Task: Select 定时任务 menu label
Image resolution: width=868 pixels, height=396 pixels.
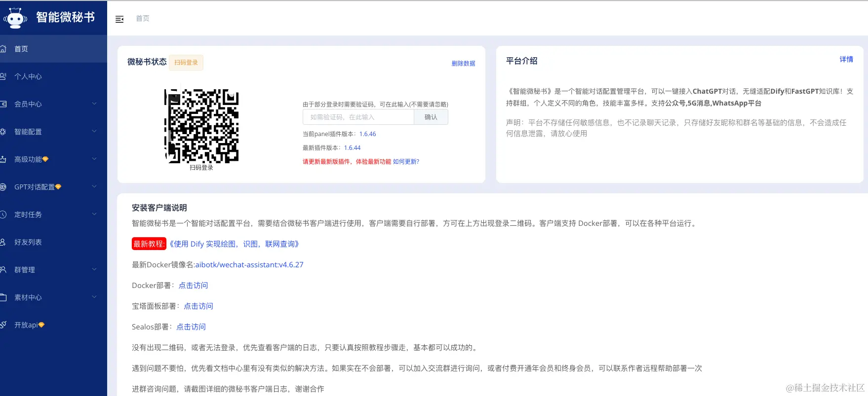Action: coord(28,215)
